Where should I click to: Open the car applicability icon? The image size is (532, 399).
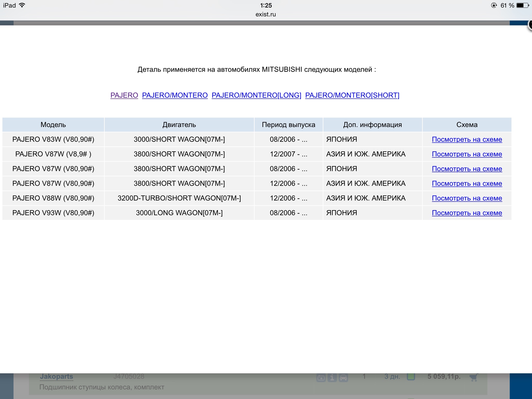(343, 377)
